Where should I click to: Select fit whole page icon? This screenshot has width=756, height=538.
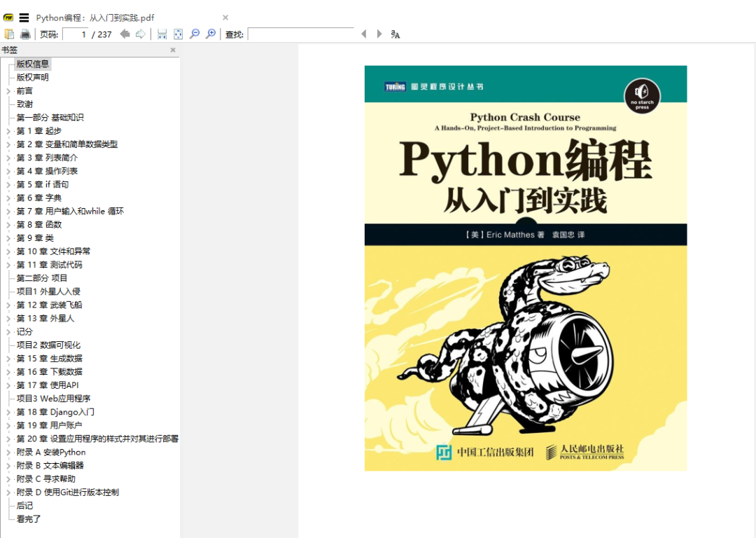tap(178, 34)
